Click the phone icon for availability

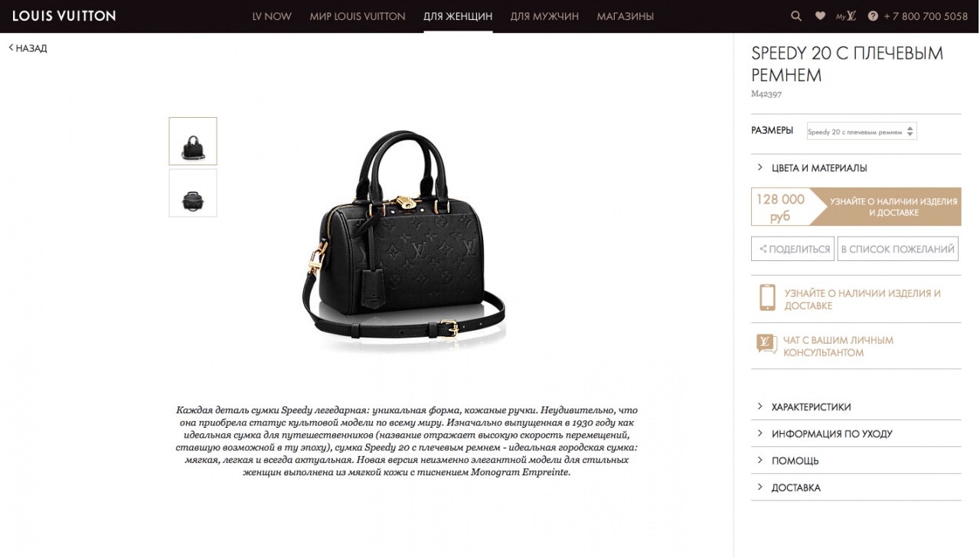(767, 298)
